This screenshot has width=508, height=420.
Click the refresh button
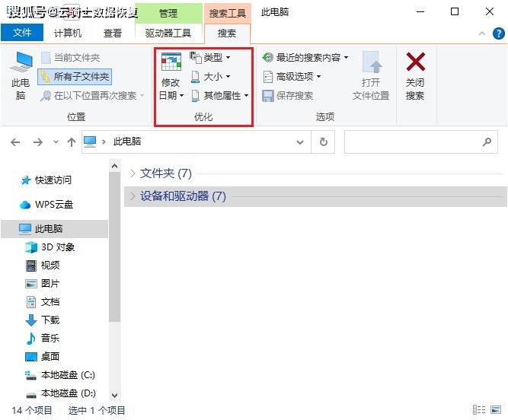point(324,142)
